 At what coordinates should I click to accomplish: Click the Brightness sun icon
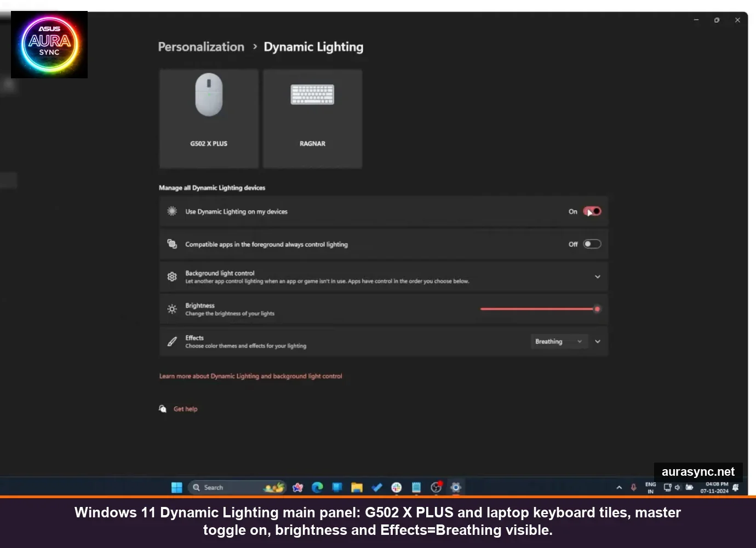[171, 309]
